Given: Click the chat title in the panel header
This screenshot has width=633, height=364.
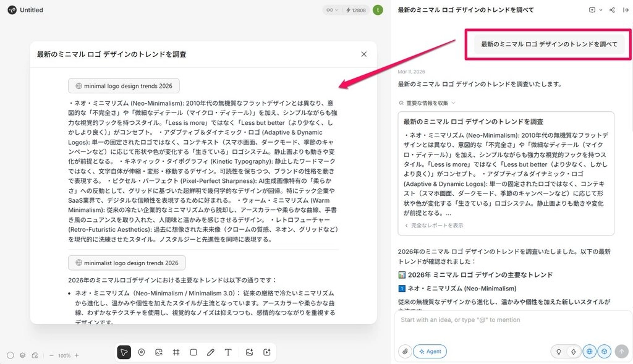Looking at the screenshot, I should tap(465, 10).
